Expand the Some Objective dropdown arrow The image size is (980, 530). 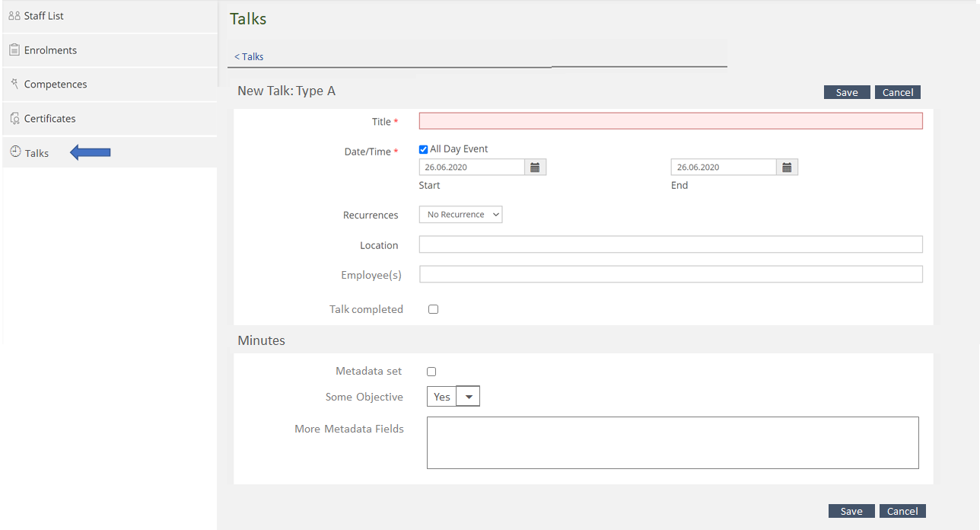point(469,397)
